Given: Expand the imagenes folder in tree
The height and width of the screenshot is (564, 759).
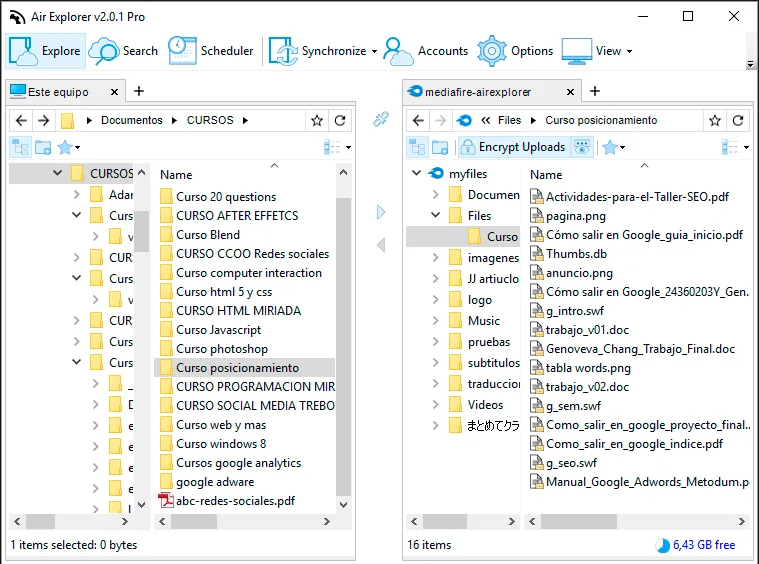Looking at the screenshot, I should (436, 258).
